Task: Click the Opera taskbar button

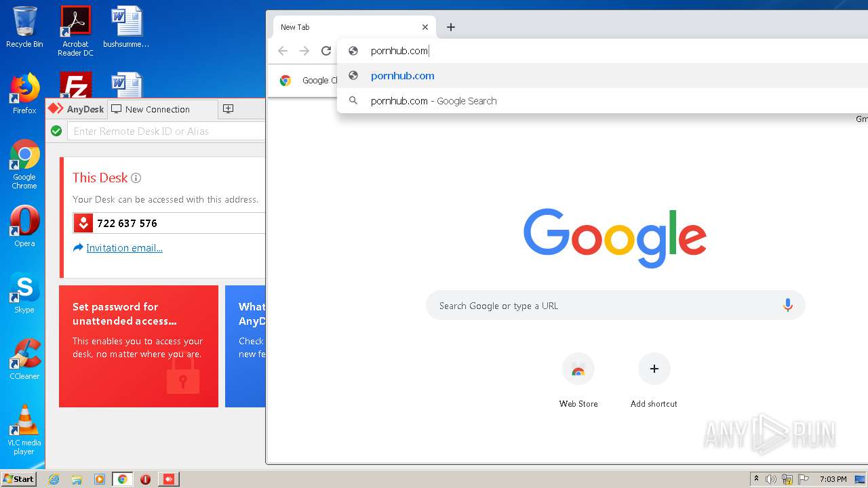Action: click(x=146, y=479)
